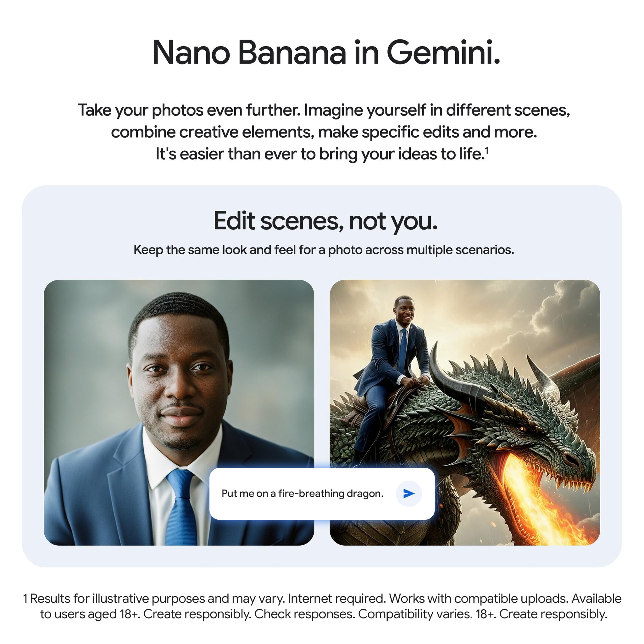Click the 'Edit scenes, not you.' heading
Screen dimensions: 644x644
pyautogui.click(x=325, y=221)
